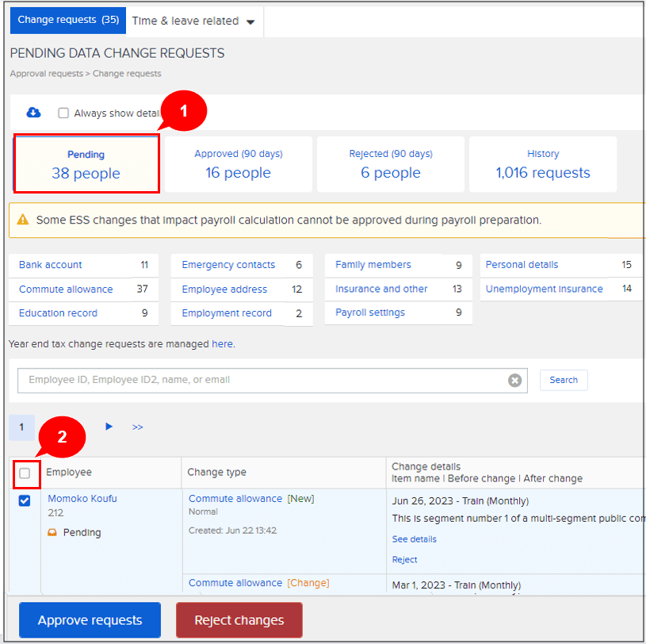Screen dimensions: 646x644
Task: Filter by Employee address
Action: click(224, 289)
